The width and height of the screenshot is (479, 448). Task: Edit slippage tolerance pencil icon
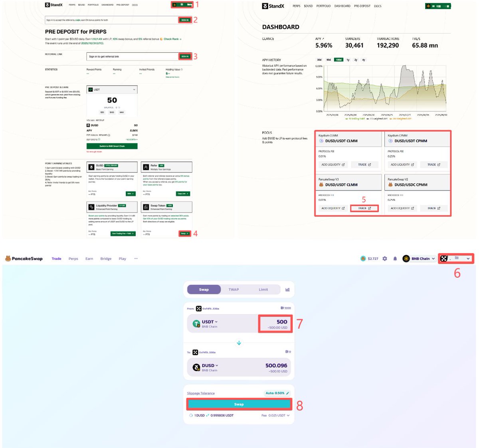[287, 393]
